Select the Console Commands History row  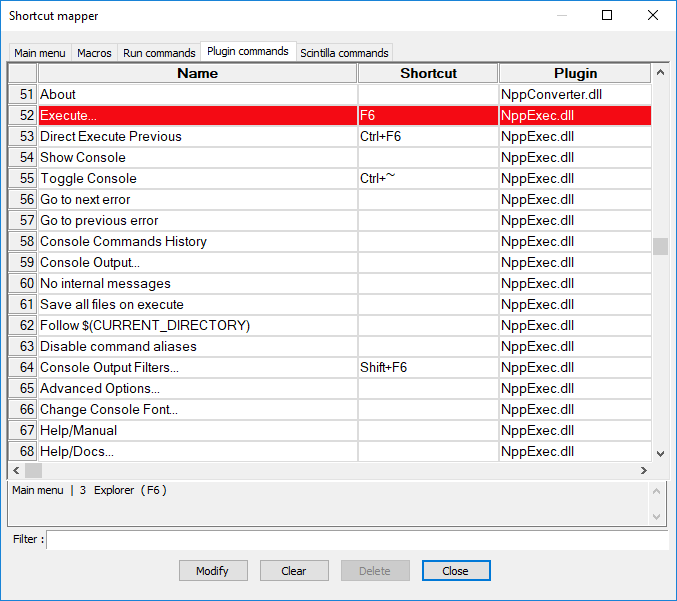[329, 241]
